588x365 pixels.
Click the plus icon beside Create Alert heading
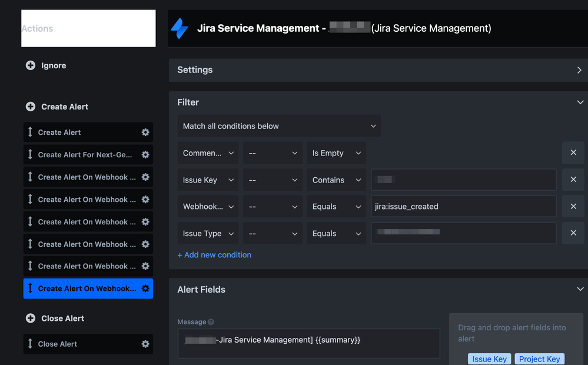tap(31, 107)
